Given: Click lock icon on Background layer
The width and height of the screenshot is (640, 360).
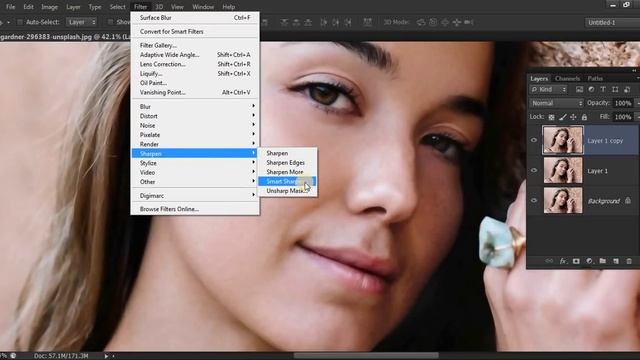Looking at the screenshot, I should pyautogui.click(x=628, y=200).
